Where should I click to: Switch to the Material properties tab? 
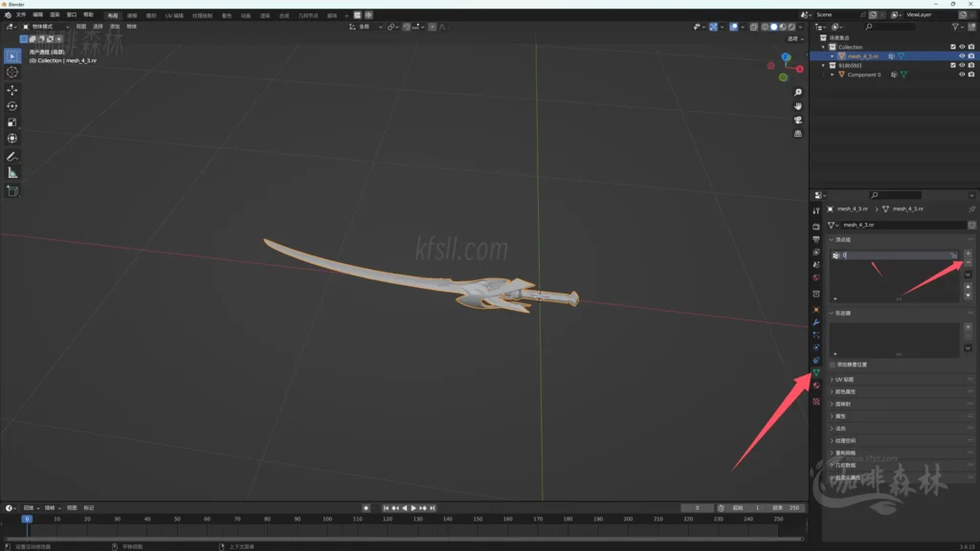pos(817,386)
